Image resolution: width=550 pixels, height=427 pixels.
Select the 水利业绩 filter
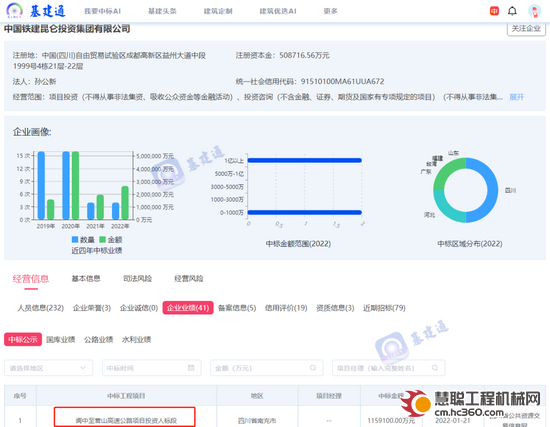coord(136,339)
